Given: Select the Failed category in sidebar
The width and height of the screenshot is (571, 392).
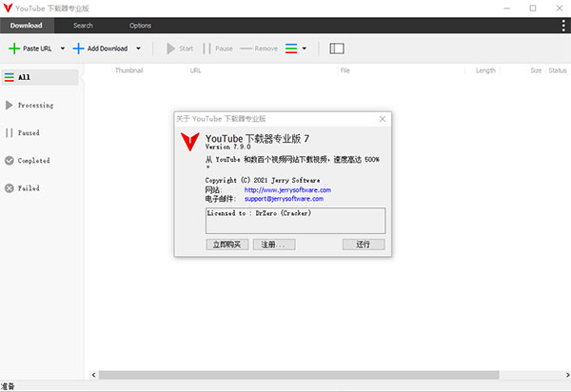Looking at the screenshot, I should coord(22,188).
